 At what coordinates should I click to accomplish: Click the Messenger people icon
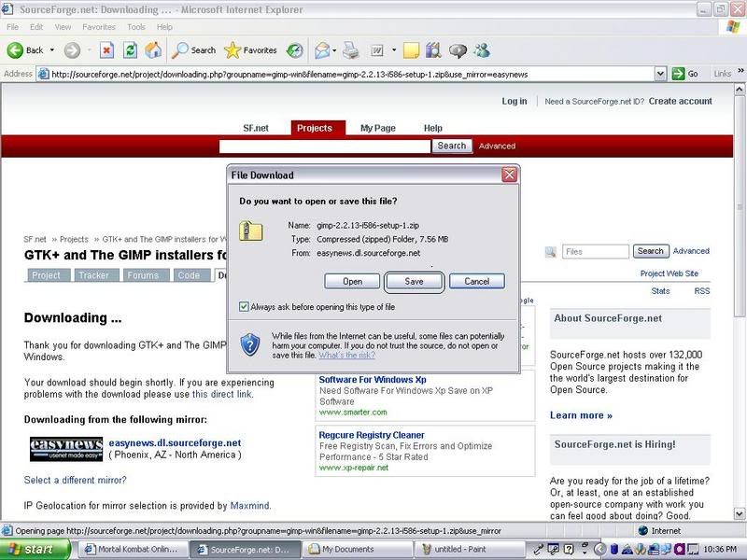click(482, 50)
